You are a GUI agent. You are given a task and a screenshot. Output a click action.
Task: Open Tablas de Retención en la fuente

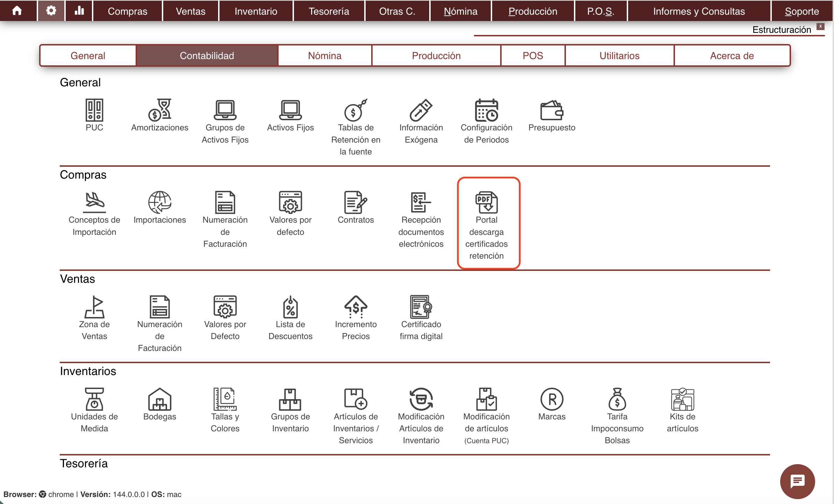(355, 110)
